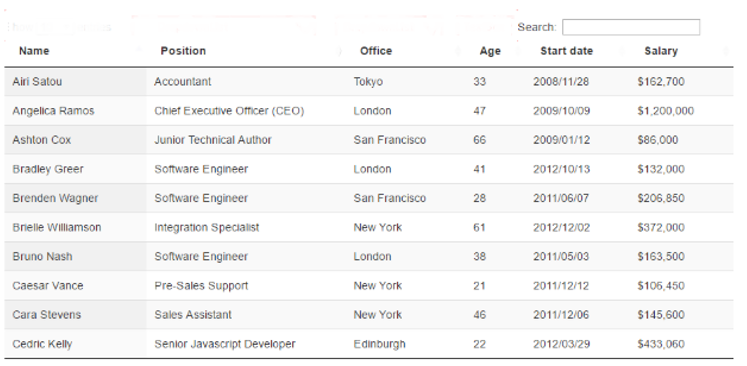Screen dimensions: 747x366
Task: Click the Bradley Greer name cell
Action: [48, 169]
